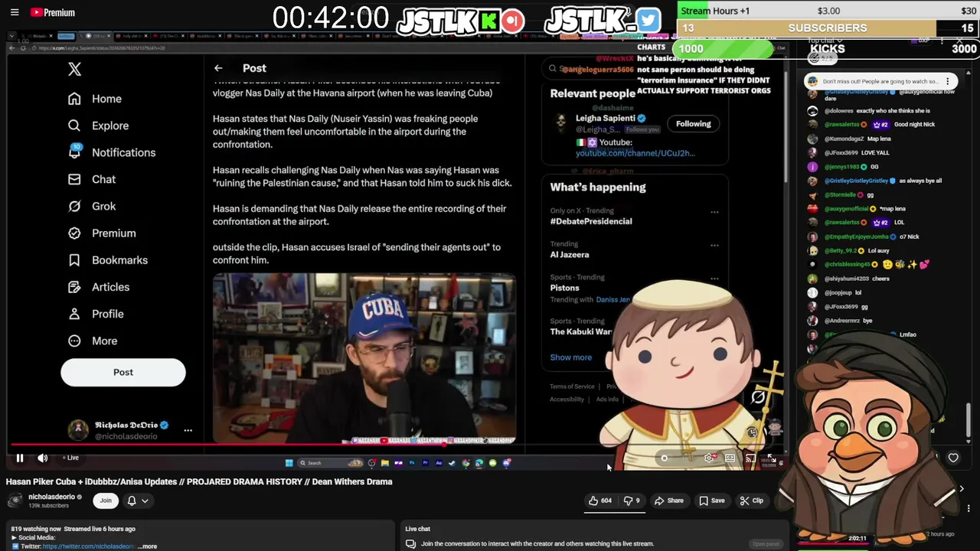Open three-dot menu on Don't miss out banner

click(x=948, y=81)
